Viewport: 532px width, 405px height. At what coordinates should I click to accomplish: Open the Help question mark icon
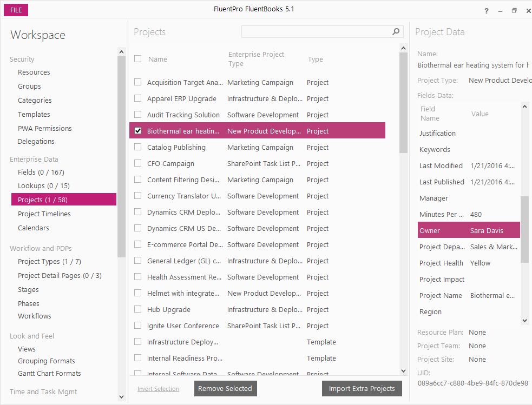(x=487, y=11)
